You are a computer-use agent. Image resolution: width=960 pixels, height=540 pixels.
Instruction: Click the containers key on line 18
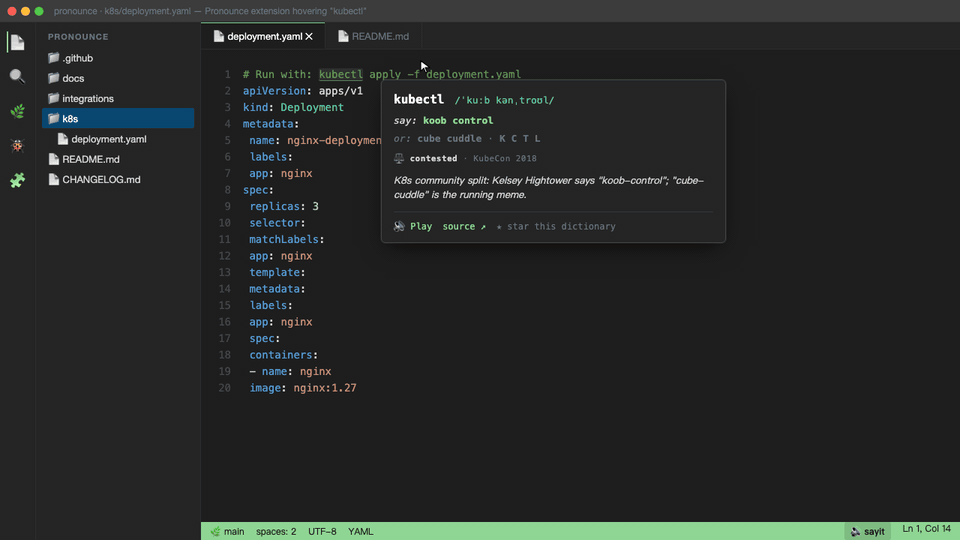pyautogui.click(x=280, y=354)
